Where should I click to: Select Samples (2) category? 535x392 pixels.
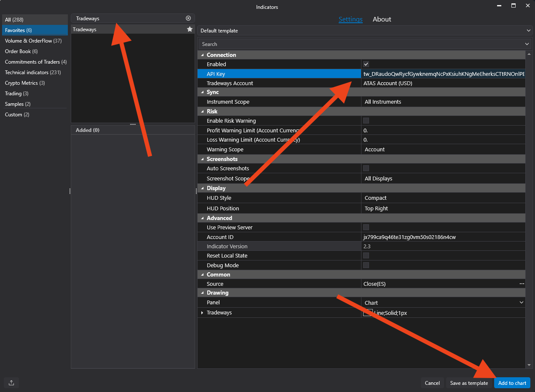tap(35, 104)
